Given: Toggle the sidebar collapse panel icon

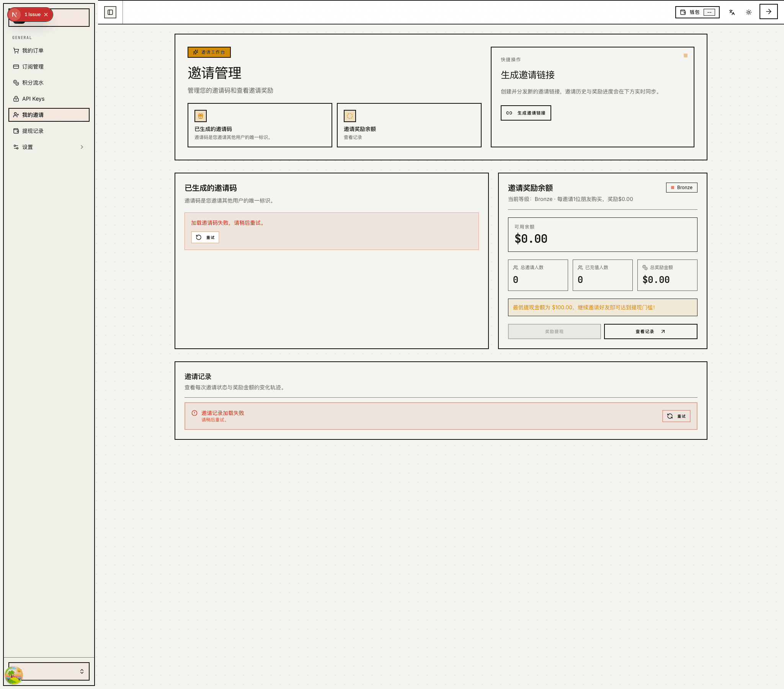Looking at the screenshot, I should tap(110, 12).
